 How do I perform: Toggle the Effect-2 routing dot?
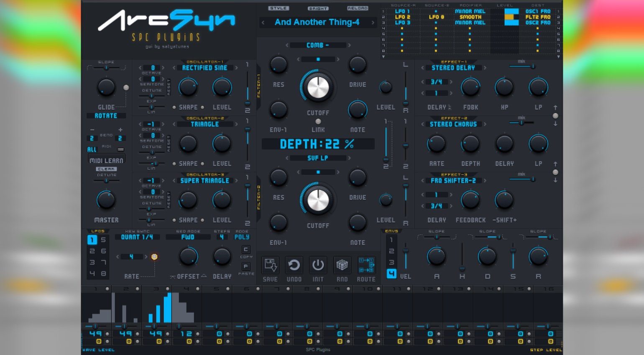pyautogui.click(x=555, y=172)
